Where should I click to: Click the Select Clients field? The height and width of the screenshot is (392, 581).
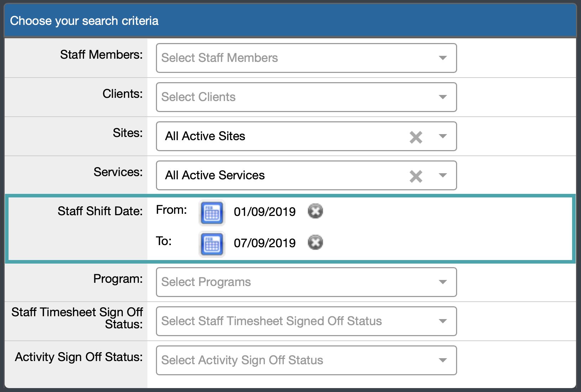306,97
